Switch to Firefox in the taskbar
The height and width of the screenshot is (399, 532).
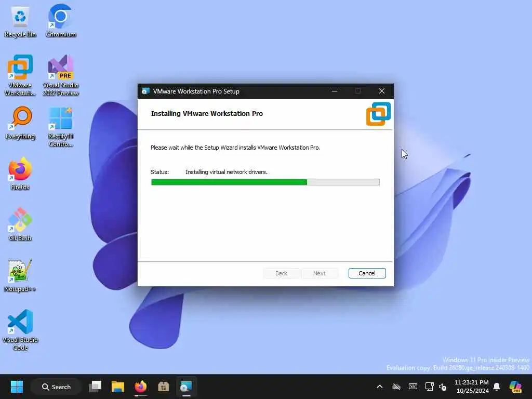[140, 387]
